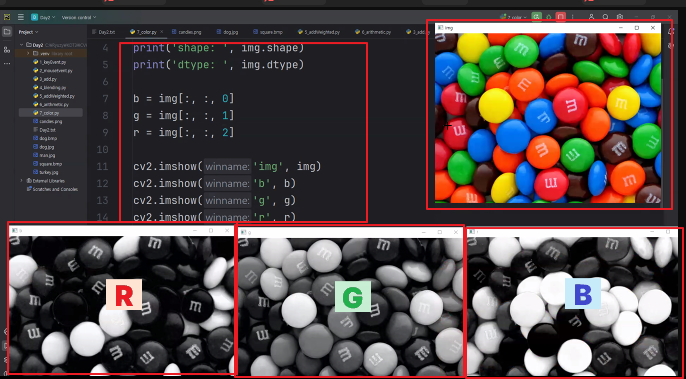The image size is (686, 379).
Task: Click line 11 cv2.imshow 'img' code
Action: 227,167
